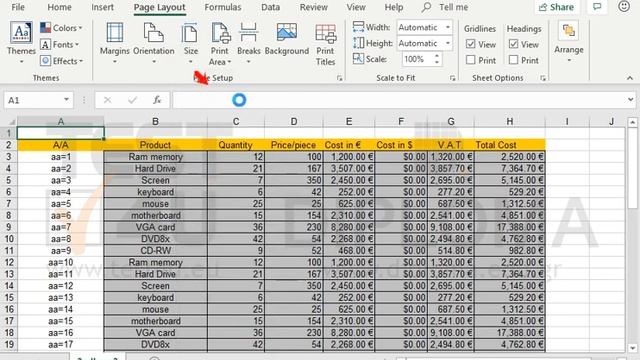Select column B header
This screenshot has height=360, width=640.
(x=155, y=122)
